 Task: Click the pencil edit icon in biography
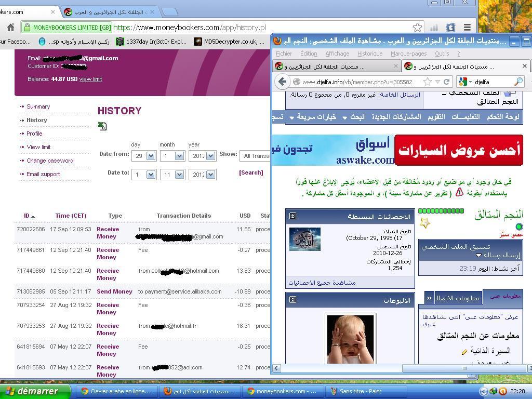coord(464,352)
